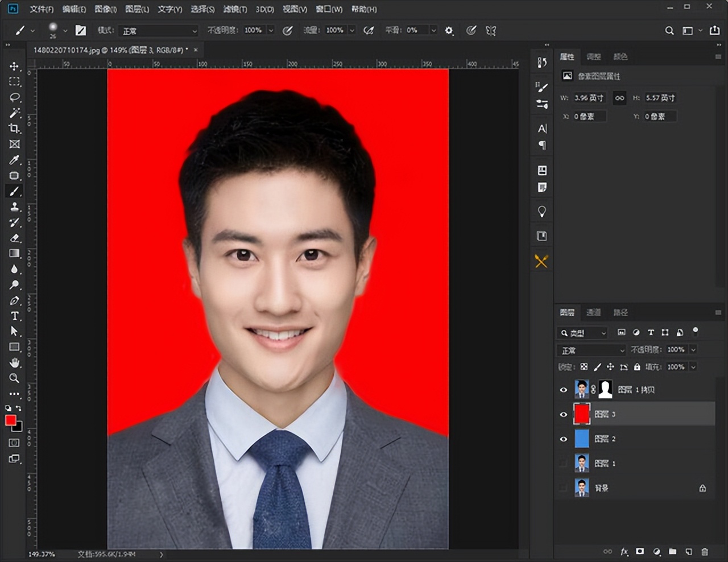This screenshot has height=562, width=728.
Task: Switch to the 通道 tab
Action: [x=594, y=312]
